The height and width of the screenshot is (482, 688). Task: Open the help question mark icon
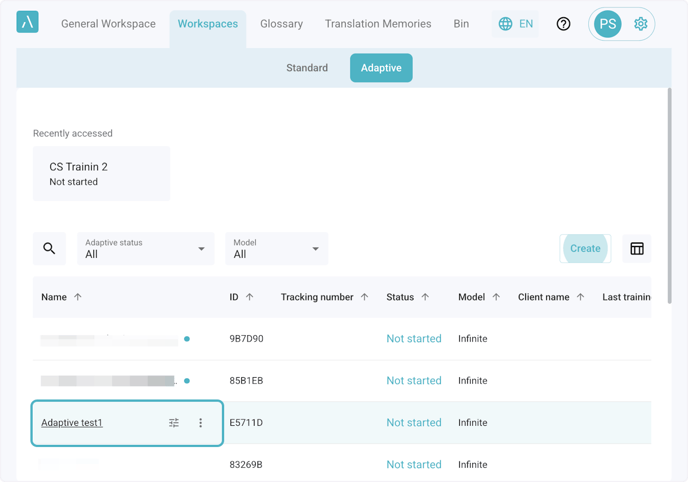click(x=563, y=24)
